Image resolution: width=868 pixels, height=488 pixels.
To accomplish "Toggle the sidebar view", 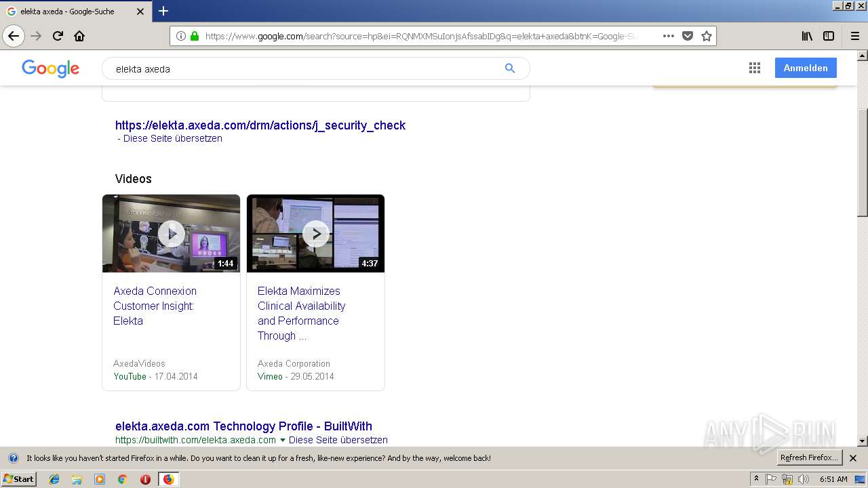I will (829, 36).
